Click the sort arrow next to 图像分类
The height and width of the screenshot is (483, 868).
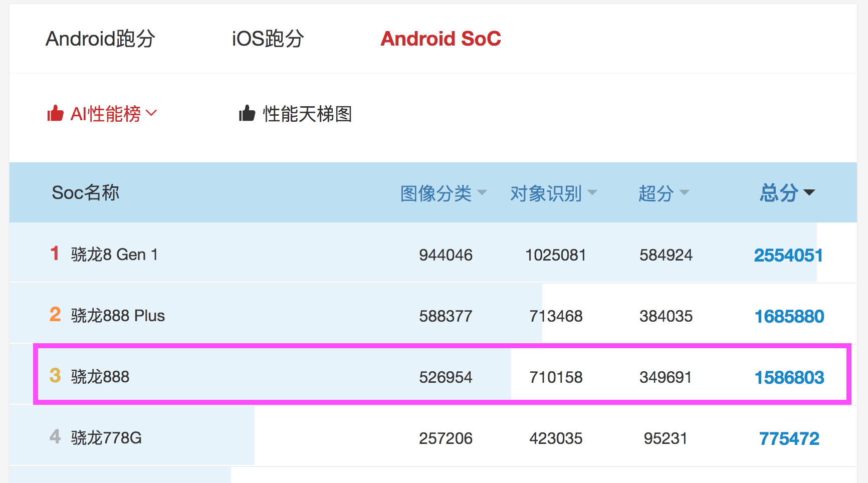482,192
